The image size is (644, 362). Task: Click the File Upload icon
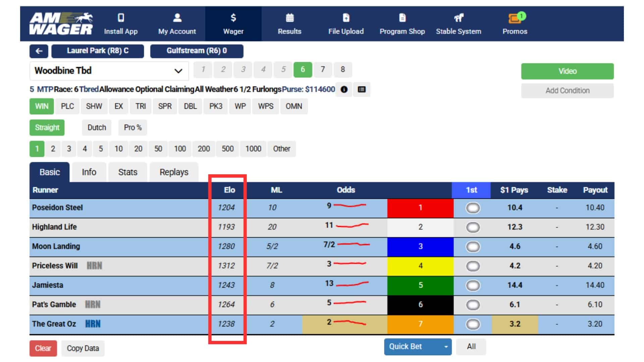pos(346,17)
